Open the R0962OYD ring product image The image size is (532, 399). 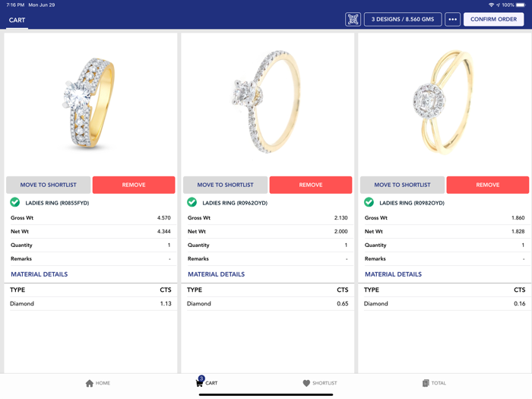tap(266, 102)
